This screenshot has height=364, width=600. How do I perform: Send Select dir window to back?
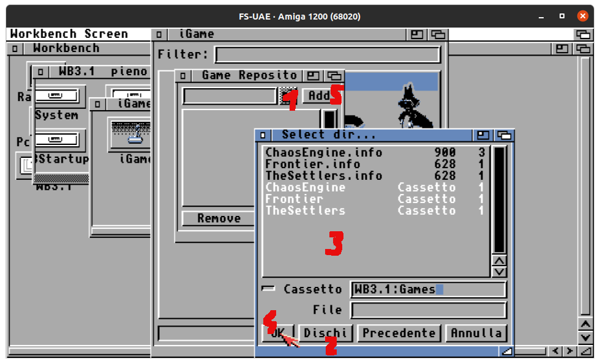[x=503, y=135]
